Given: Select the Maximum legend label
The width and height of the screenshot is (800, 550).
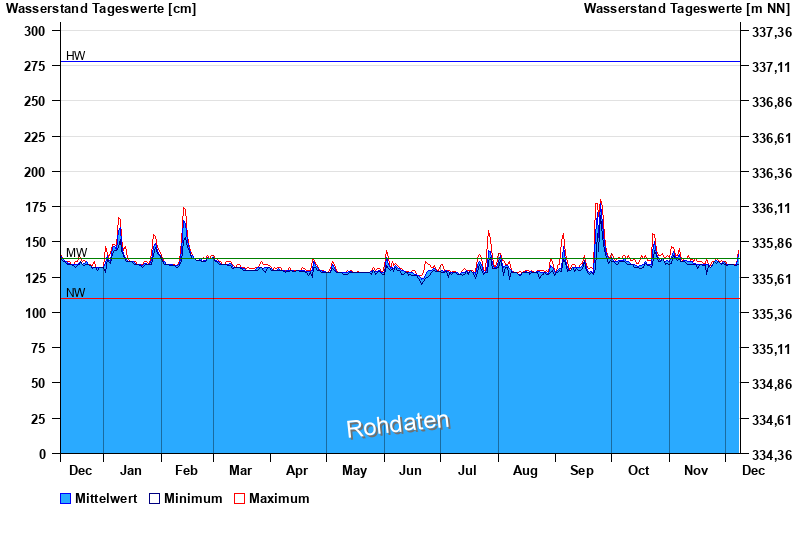Looking at the screenshot, I should coord(279,498).
